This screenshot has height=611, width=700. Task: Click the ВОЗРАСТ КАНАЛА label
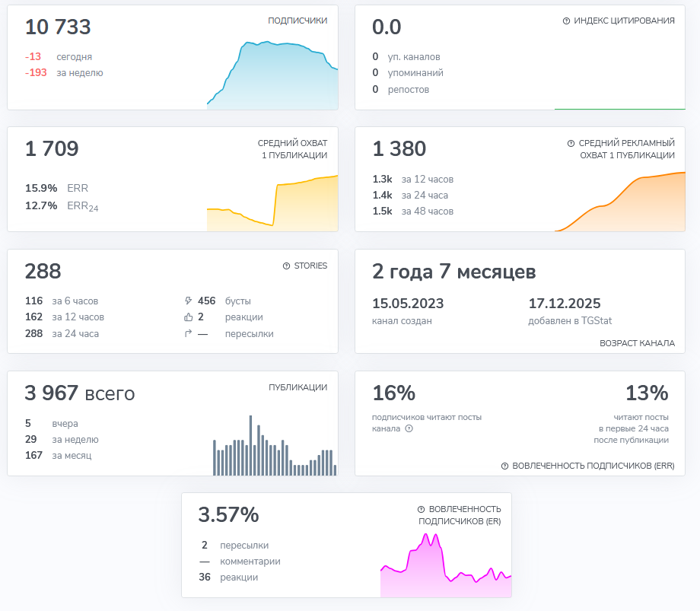637,343
